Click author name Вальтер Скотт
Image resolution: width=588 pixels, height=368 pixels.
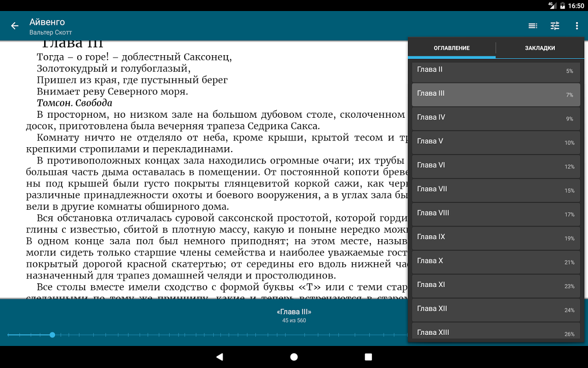pos(51,32)
